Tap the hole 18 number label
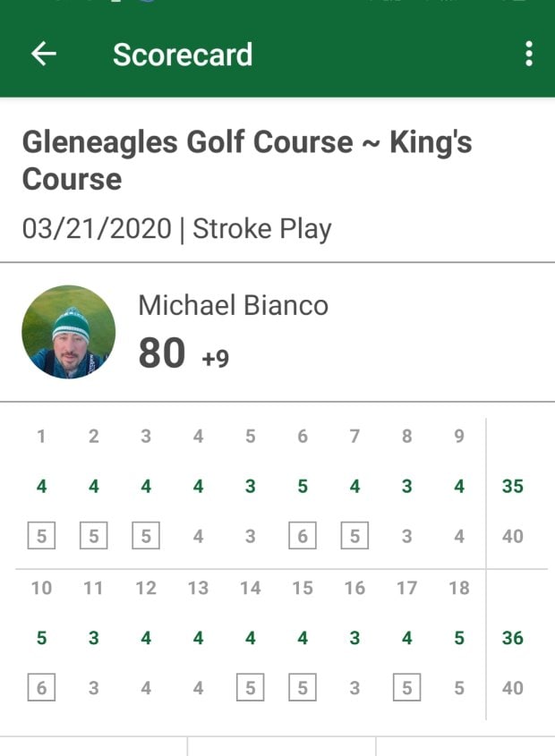The height and width of the screenshot is (756, 555). click(x=459, y=588)
